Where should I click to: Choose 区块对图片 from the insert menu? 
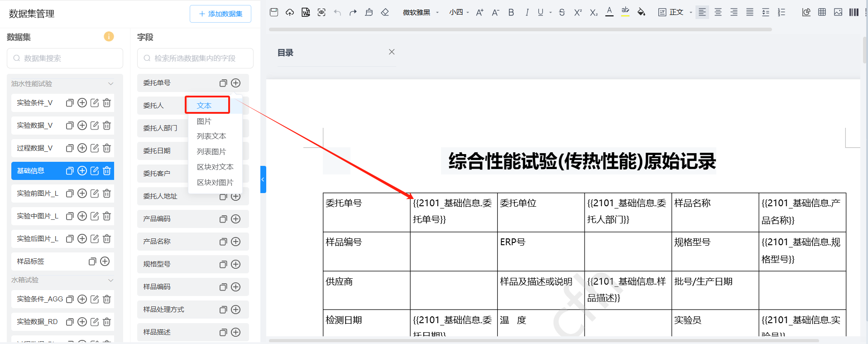[215, 182]
